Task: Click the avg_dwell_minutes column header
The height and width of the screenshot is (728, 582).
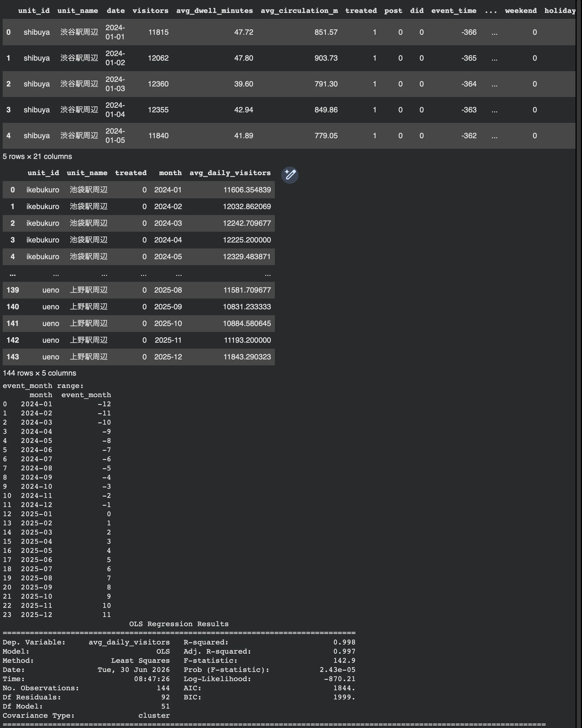Action: (214, 11)
